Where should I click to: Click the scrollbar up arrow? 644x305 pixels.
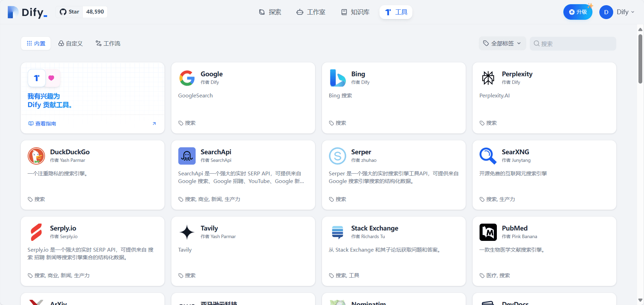[x=640, y=29]
